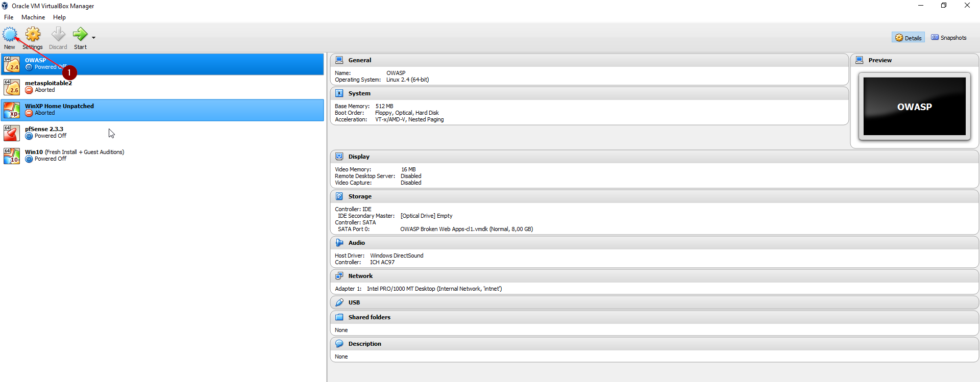
Task: Open Network settings via its header
Action: [x=360, y=276]
